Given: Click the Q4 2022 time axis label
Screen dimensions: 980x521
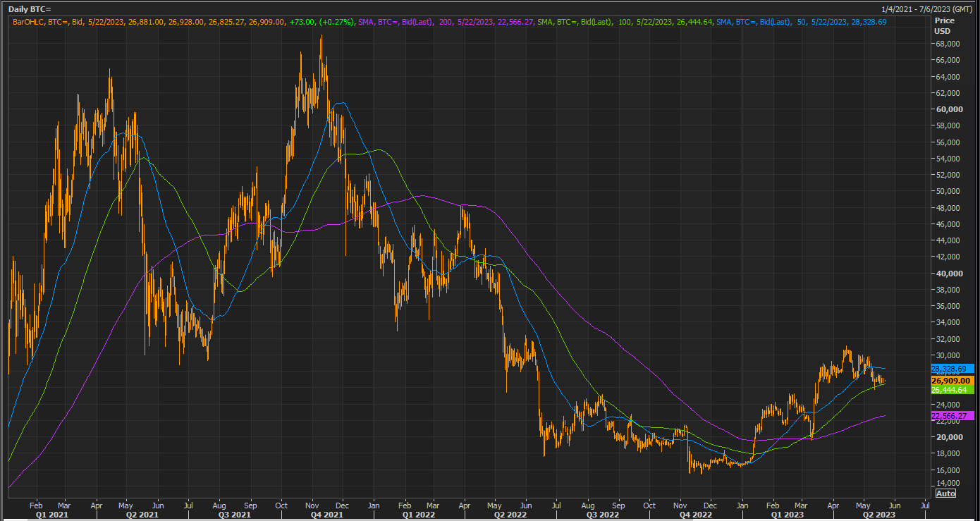Looking at the screenshot, I should [x=696, y=515].
